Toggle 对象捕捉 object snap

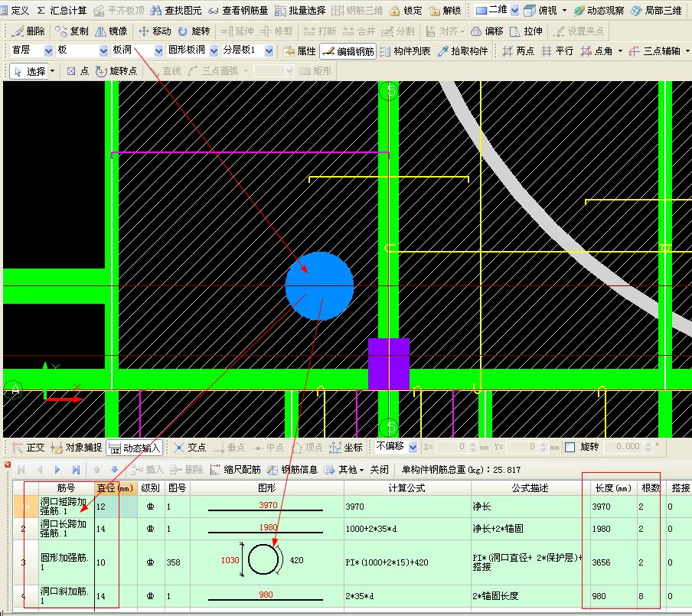tap(77, 447)
